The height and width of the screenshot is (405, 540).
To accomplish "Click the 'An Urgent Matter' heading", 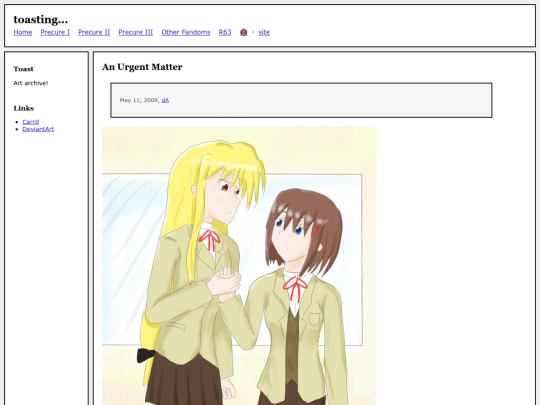I will [x=142, y=67].
